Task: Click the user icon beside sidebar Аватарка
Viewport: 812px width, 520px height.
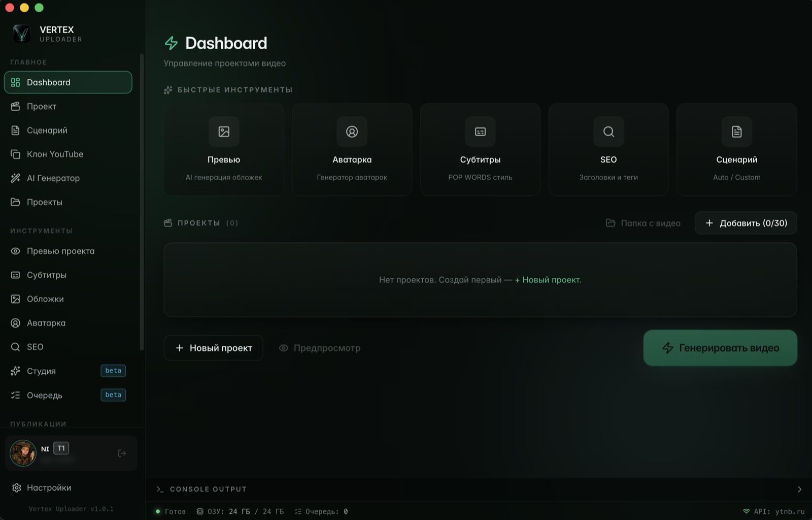Action: point(16,323)
